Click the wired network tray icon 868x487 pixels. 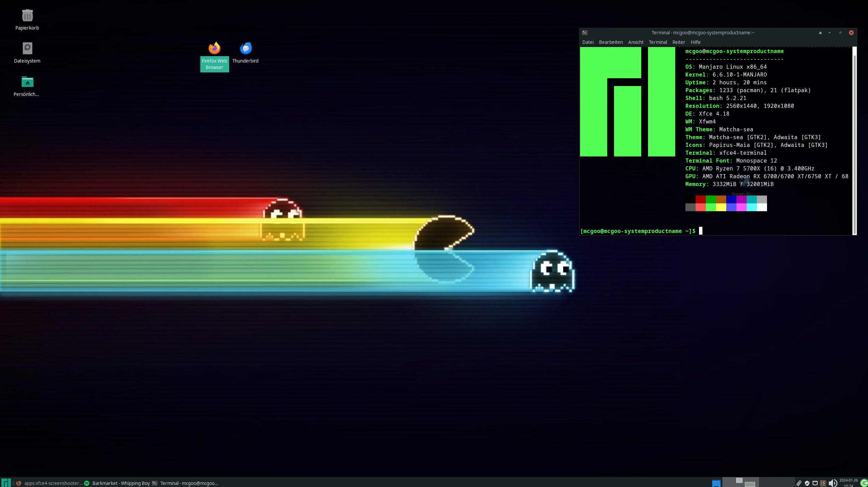click(x=815, y=483)
